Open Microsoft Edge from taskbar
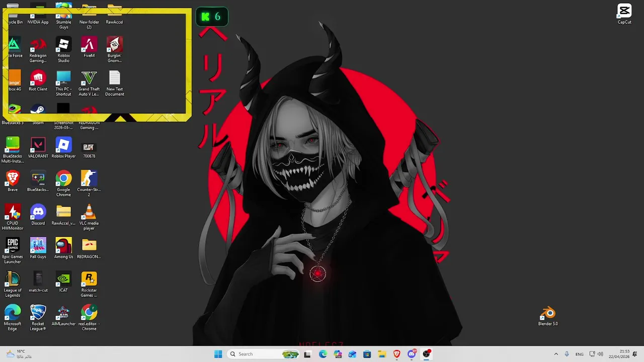This screenshot has height=362, width=644. [x=323, y=354]
